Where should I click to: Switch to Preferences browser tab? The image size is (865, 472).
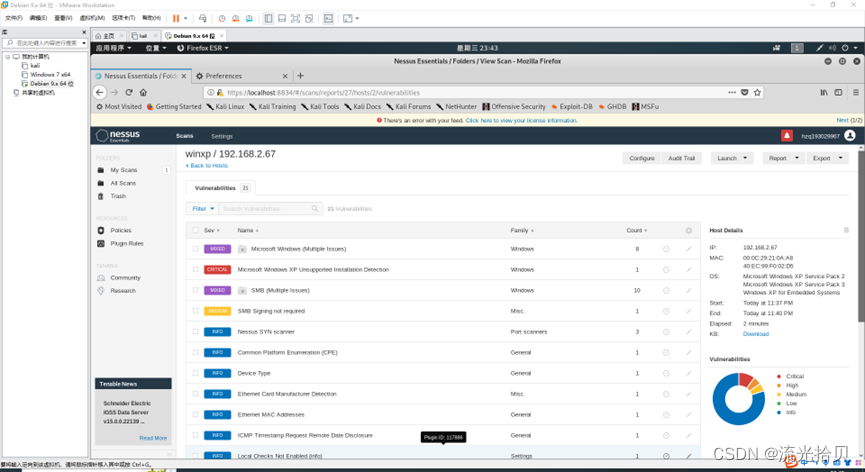point(241,76)
